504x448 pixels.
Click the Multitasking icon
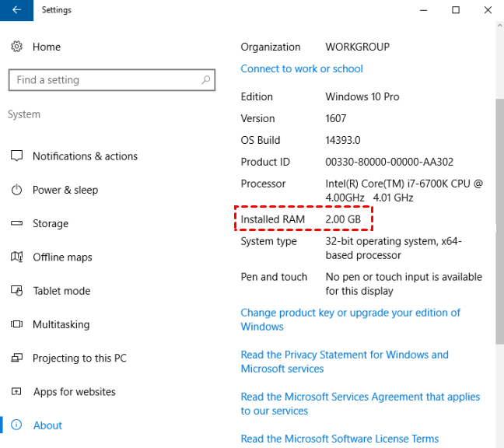(16, 324)
